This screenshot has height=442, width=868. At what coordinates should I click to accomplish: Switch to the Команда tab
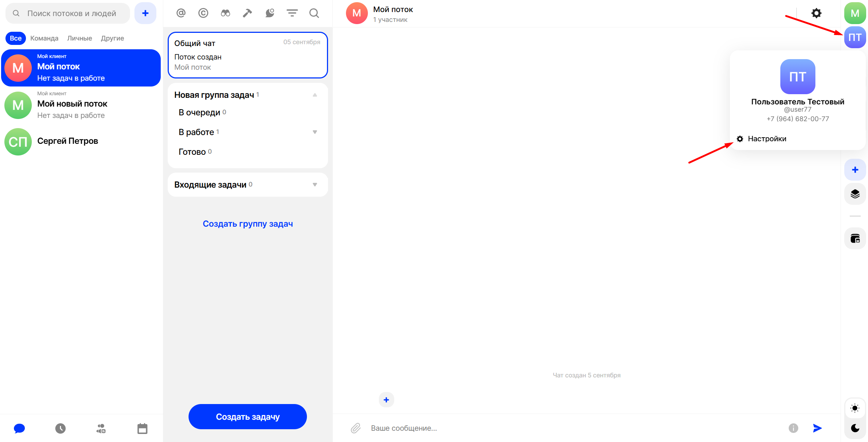click(x=44, y=38)
